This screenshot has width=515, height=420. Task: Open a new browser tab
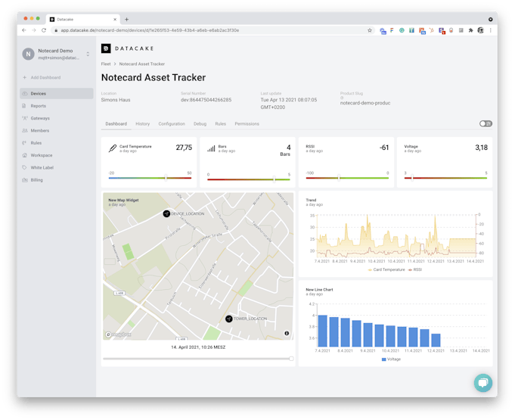click(x=126, y=19)
